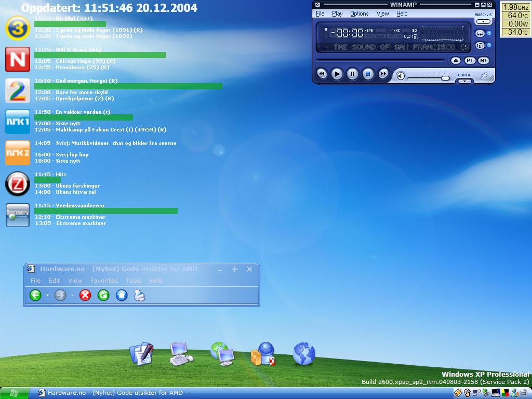Open Winamp's Options menu
Screen dimensions: 532x399
coord(360,14)
